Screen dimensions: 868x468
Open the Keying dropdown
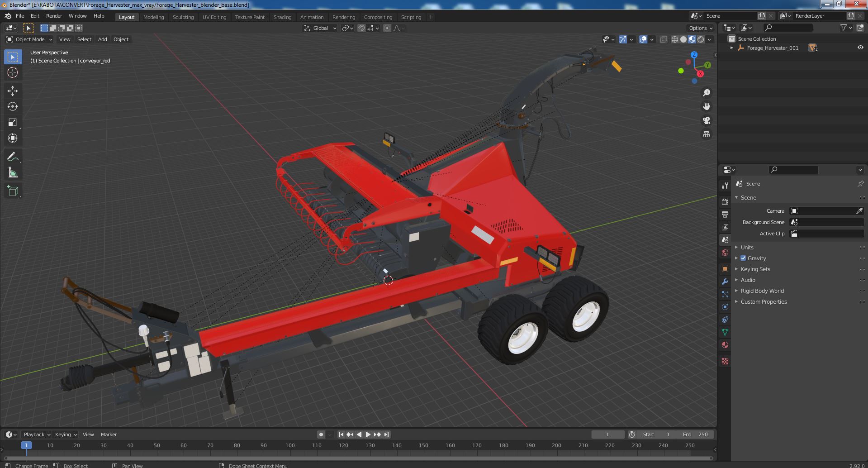tap(66, 435)
